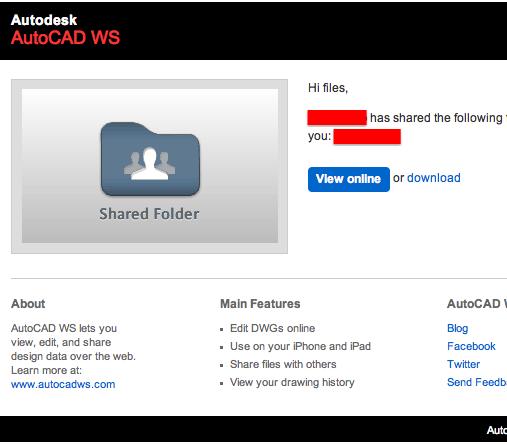Go to the Facebook link

[471, 346]
